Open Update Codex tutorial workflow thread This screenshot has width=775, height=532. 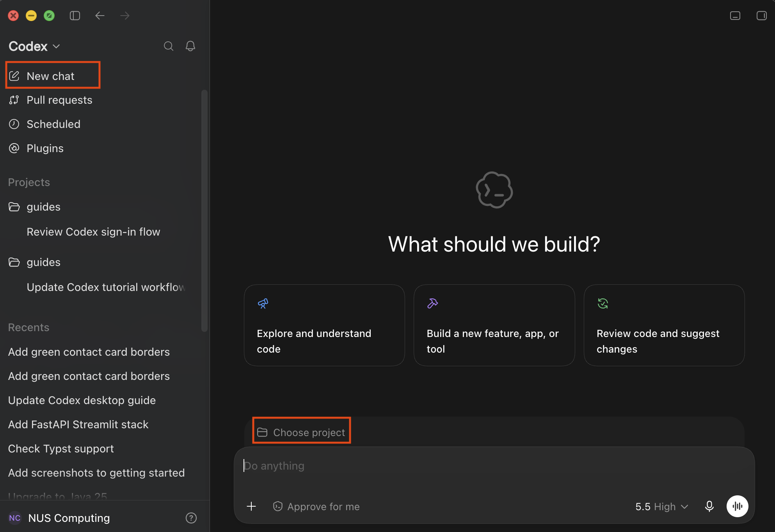pyautogui.click(x=105, y=287)
